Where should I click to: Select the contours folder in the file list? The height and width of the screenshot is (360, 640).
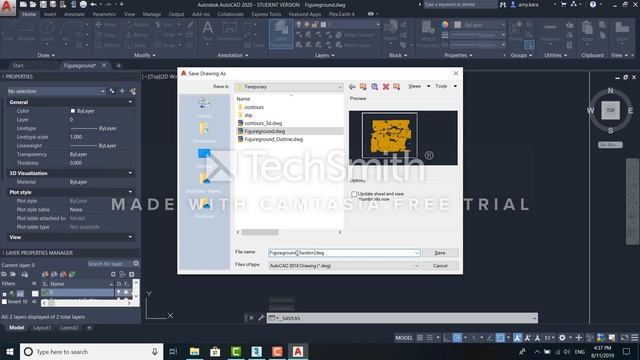pyautogui.click(x=254, y=107)
